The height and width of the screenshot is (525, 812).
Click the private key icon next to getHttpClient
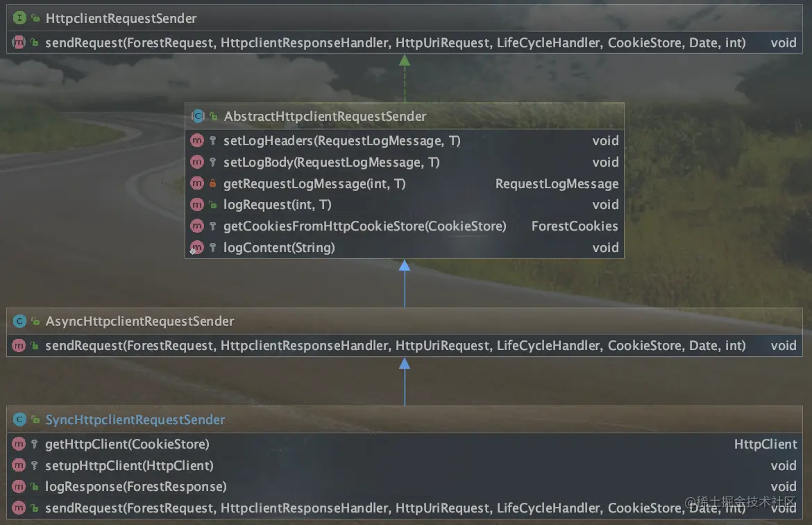pos(33,444)
